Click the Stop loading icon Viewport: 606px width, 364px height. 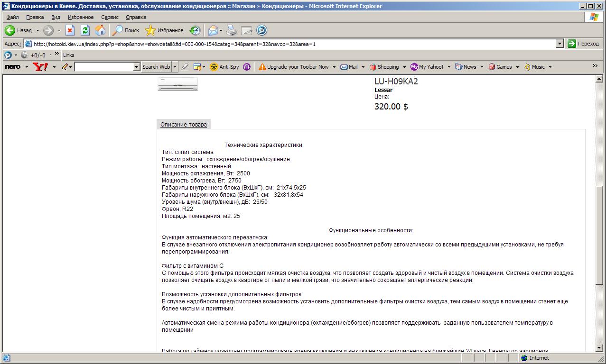tap(70, 30)
